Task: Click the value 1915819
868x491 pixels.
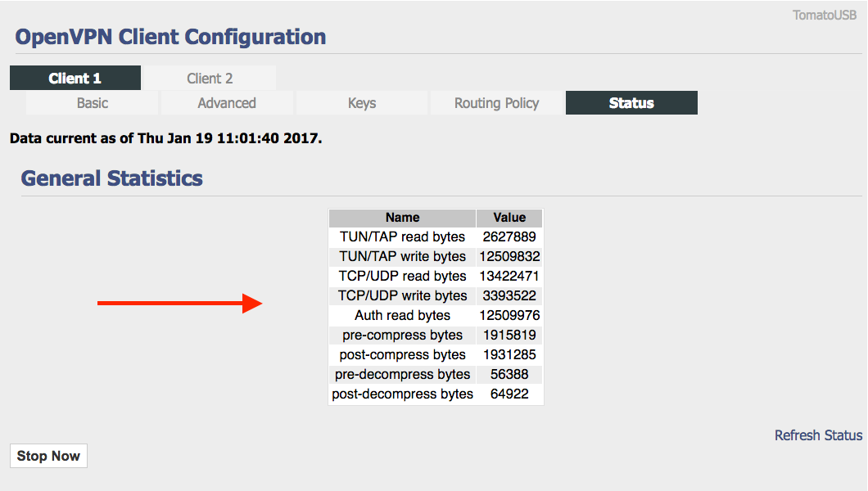Action: pos(509,335)
